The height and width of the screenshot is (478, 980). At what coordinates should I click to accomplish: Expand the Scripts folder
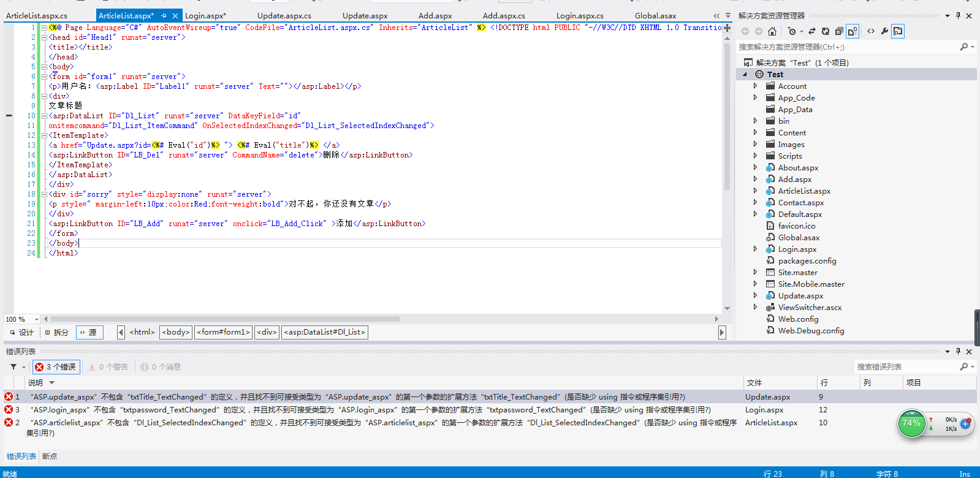[x=755, y=156]
